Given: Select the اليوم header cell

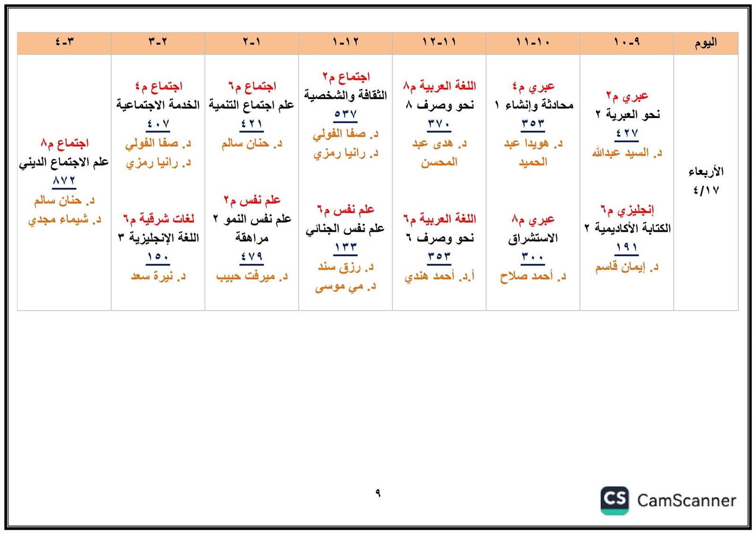Looking at the screenshot, I should 705,43.
